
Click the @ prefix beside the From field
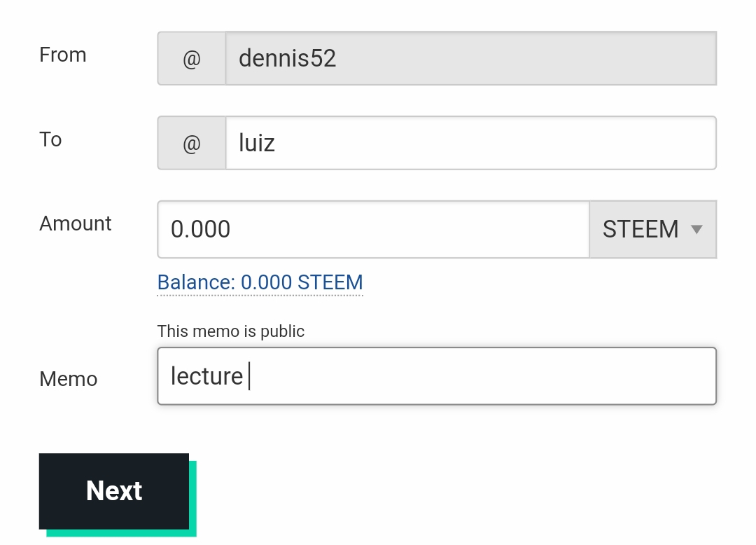pyautogui.click(x=192, y=59)
